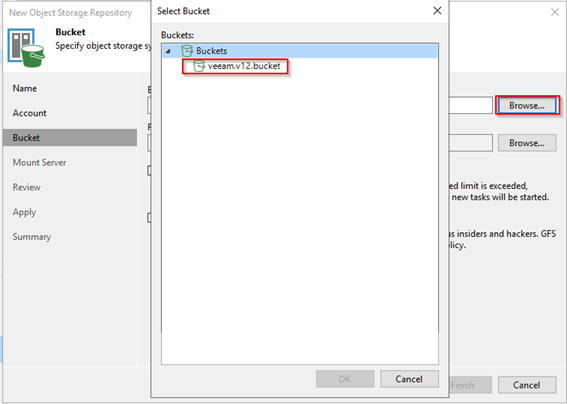Select the veeam.v12.bucket bucket entry

244,66
